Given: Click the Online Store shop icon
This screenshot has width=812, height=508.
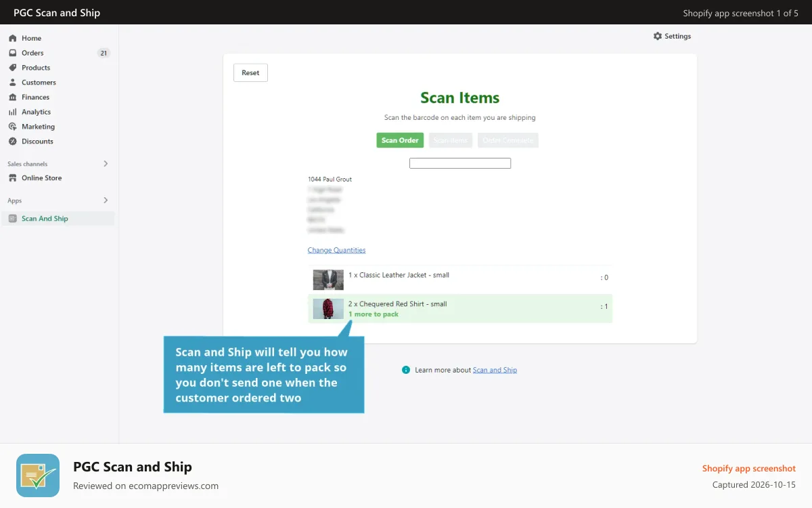Looking at the screenshot, I should (13, 178).
